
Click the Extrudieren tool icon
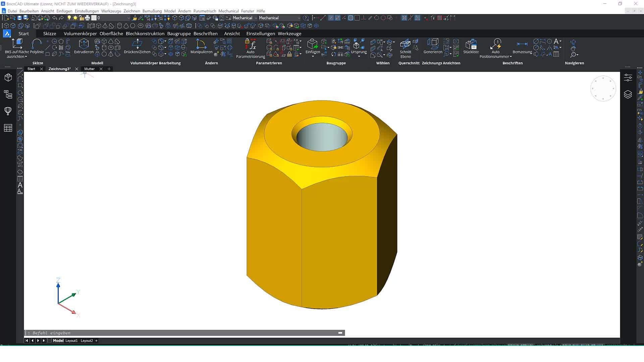click(84, 44)
